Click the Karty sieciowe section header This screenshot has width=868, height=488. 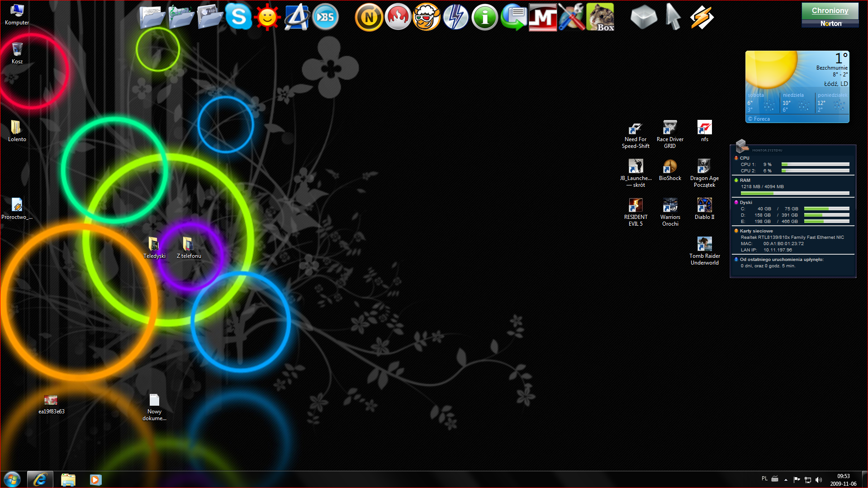[756, 231]
